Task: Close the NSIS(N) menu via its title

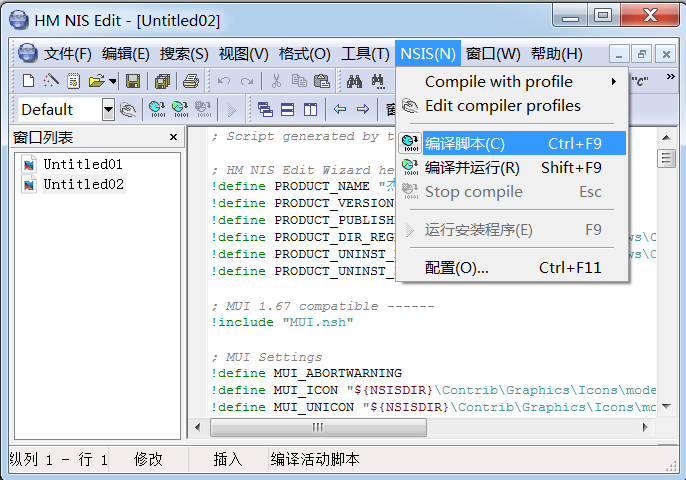Action: pyautogui.click(x=428, y=54)
